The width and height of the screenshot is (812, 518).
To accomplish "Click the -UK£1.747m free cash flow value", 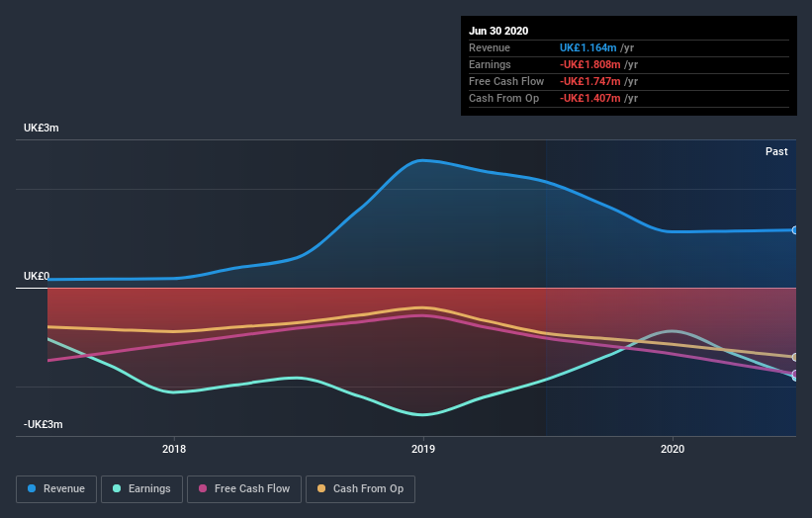I will (589, 81).
